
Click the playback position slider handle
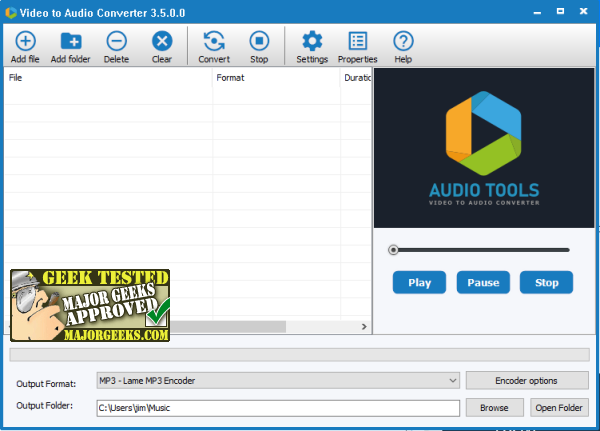point(393,250)
